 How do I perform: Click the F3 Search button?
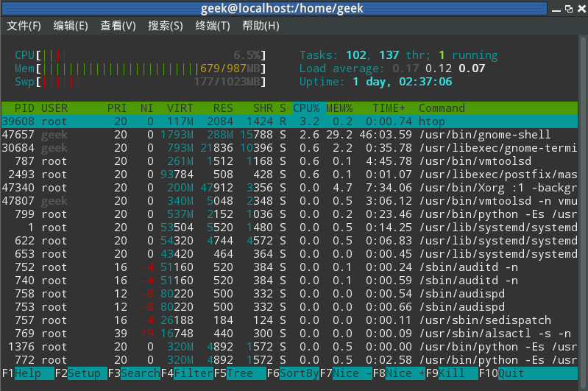[x=134, y=373]
